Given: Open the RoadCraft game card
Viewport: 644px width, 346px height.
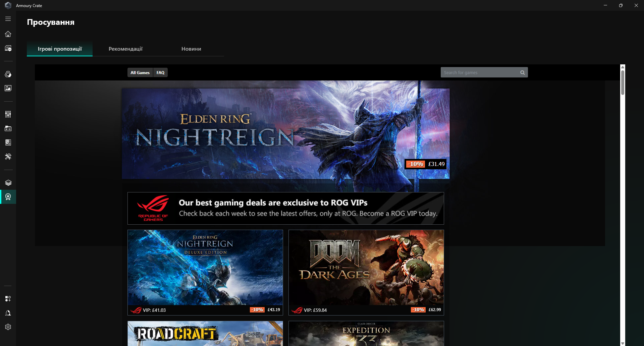Looking at the screenshot, I should (205, 333).
